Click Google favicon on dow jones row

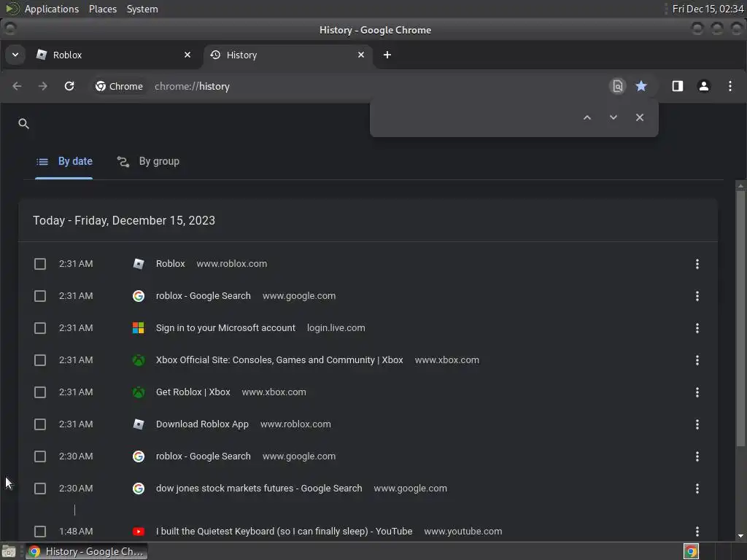pyautogui.click(x=138, y=489)
